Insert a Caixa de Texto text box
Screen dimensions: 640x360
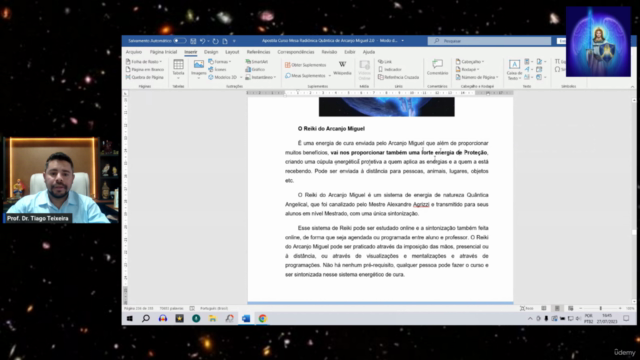tap(514, 69)
